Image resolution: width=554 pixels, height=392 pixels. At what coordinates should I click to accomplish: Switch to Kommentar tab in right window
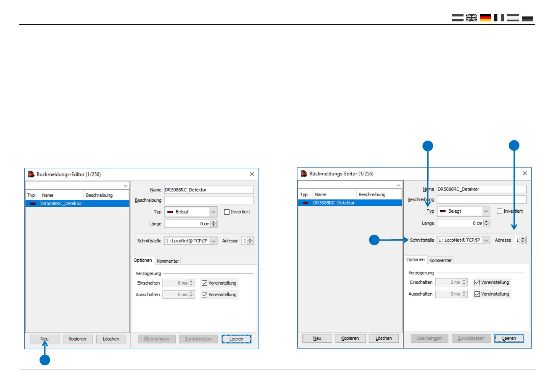441,260
